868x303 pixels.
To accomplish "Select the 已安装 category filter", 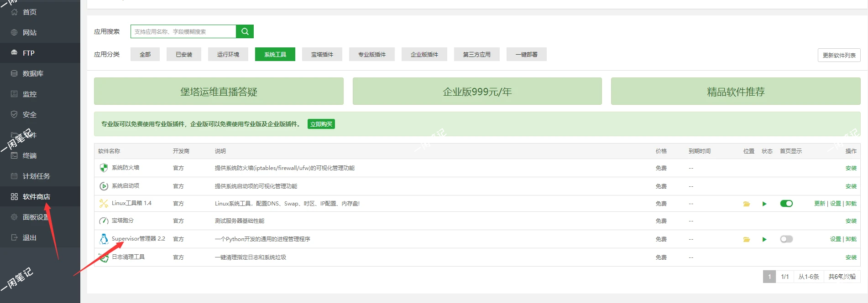I will click(184, 54).
